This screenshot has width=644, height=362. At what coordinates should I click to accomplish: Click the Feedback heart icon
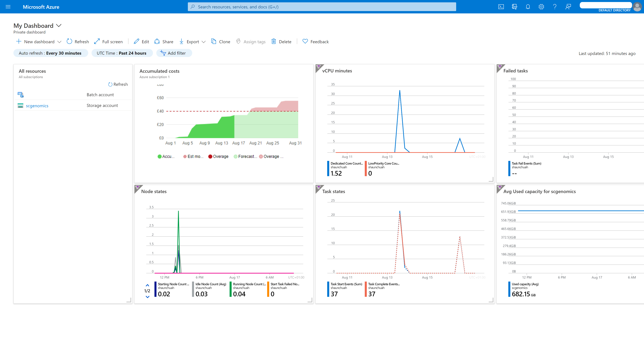(x=305, y=41)
